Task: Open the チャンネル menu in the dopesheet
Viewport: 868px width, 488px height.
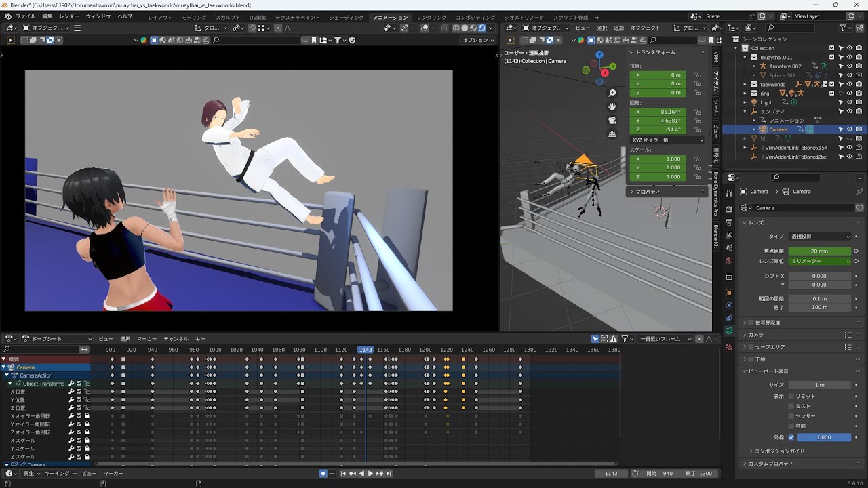Action: (176, 339)
